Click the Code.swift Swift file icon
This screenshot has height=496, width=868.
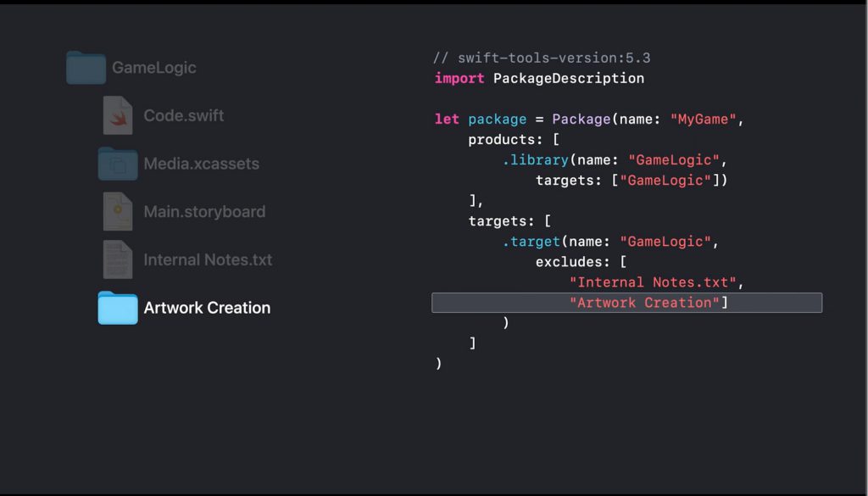click(118, 115)
